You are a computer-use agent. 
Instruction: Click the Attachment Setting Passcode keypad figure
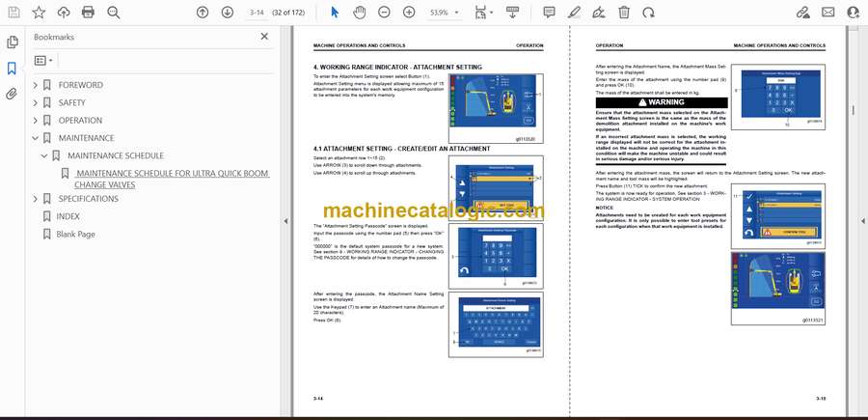(496, 256)
